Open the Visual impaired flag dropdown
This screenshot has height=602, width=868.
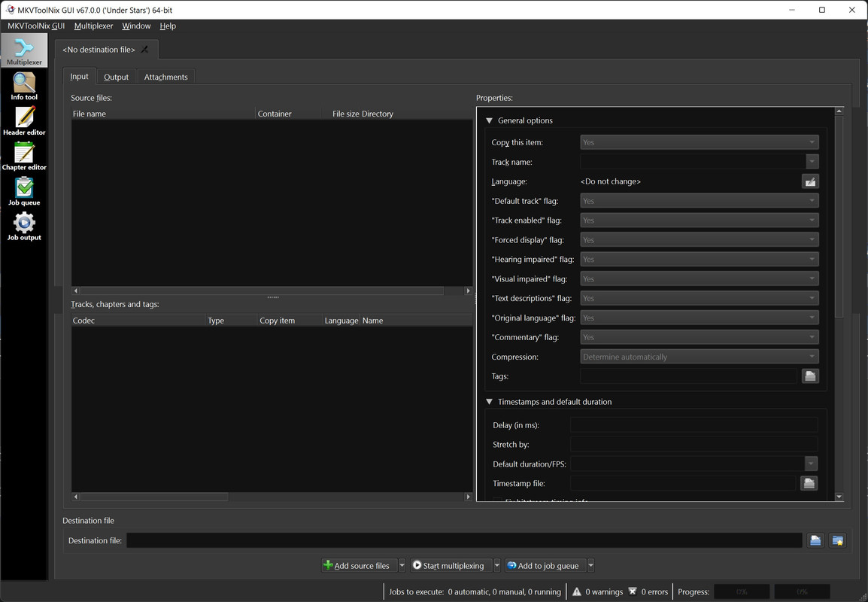(700, 278)
